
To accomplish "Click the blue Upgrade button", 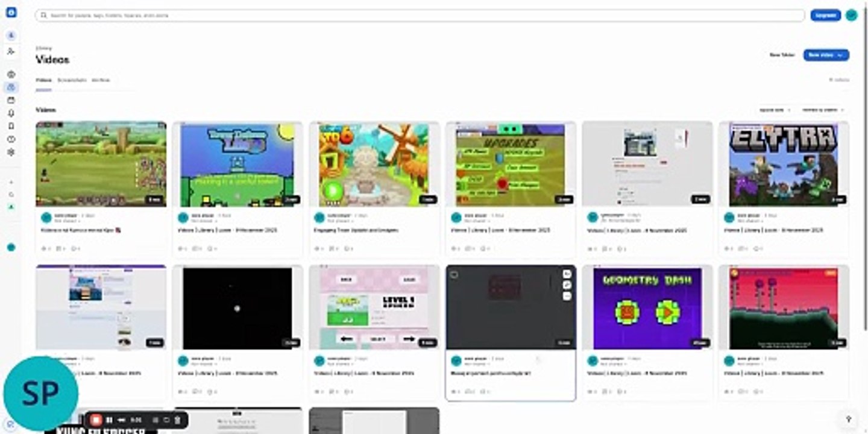I will (x=825, y=15).
